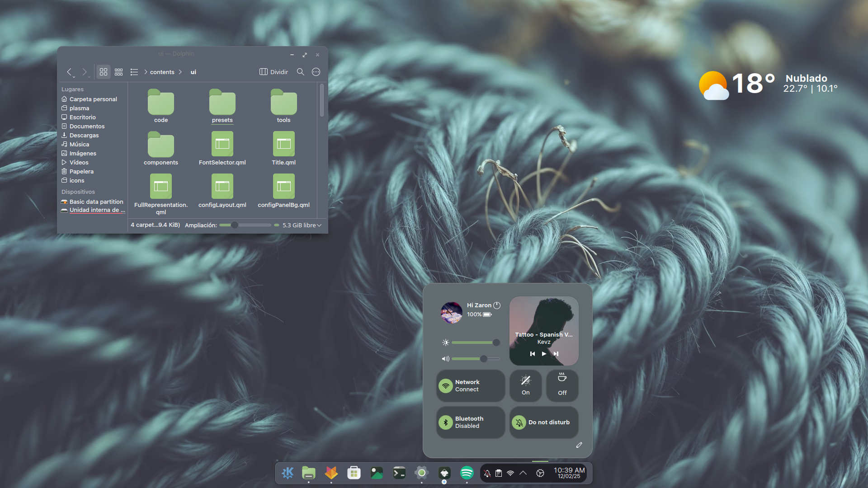Click the Dividir split view button

pyautogui.click(x=274, y=72)
